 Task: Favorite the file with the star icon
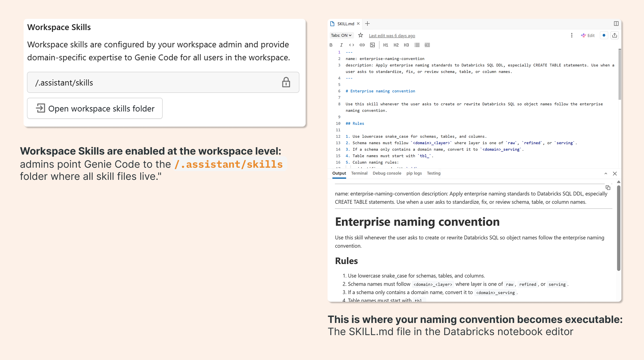[x=361, y=35]
